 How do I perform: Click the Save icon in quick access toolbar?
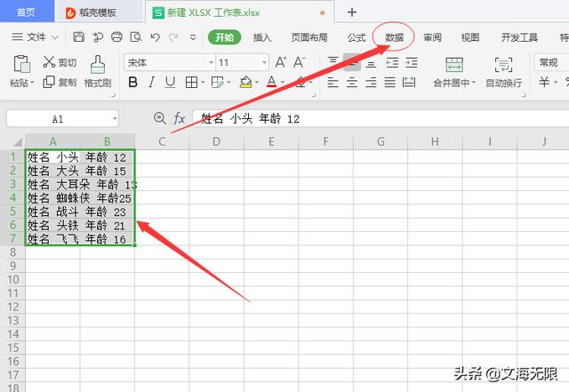click(x=79, y=37)
